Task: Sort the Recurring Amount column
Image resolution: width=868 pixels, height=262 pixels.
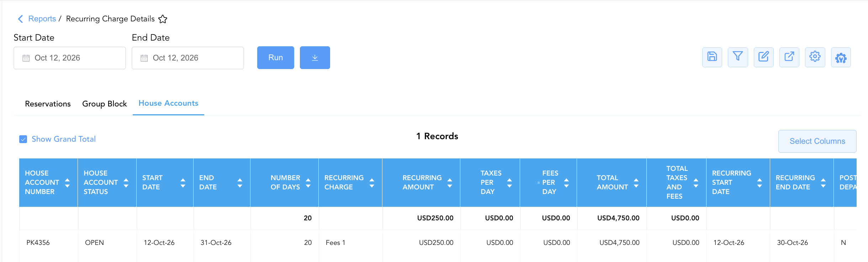Action: 450,183
